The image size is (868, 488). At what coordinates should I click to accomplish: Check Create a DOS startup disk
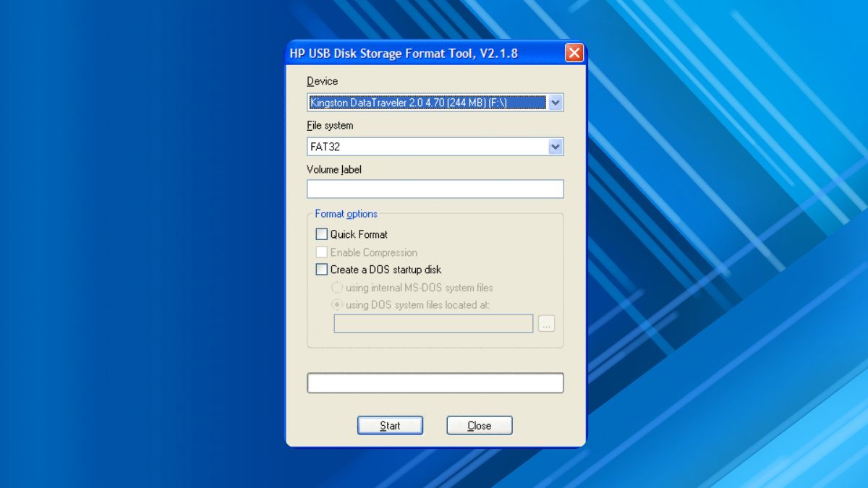pos(322,270)
